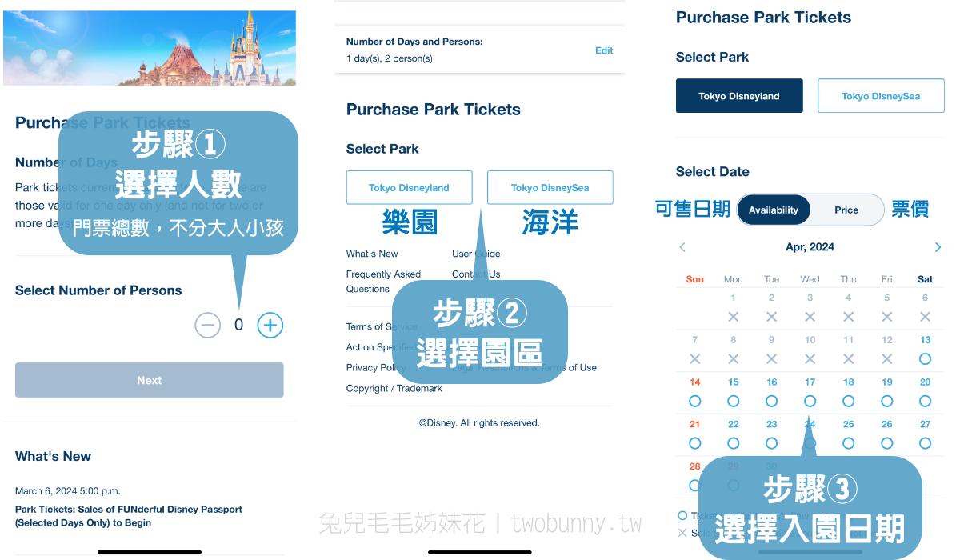Click the sold-out April 5 date

(887, 308)
